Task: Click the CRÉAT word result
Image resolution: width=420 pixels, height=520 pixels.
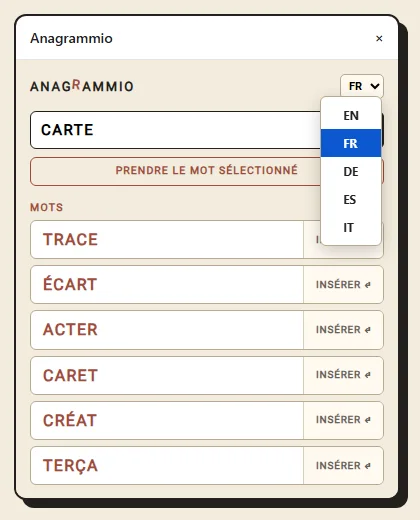Action: pos(167,420)
